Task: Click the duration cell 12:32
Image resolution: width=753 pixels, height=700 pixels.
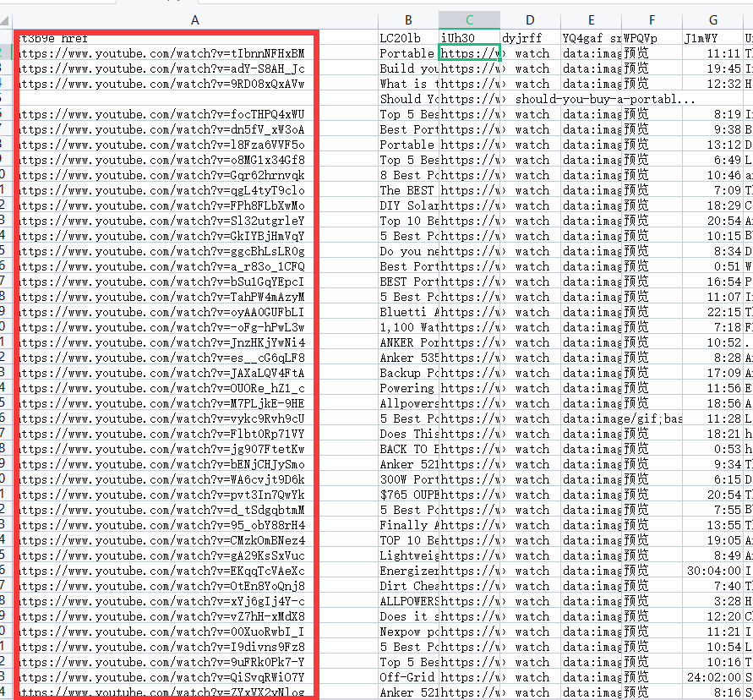Action: [x=712, y=84]
